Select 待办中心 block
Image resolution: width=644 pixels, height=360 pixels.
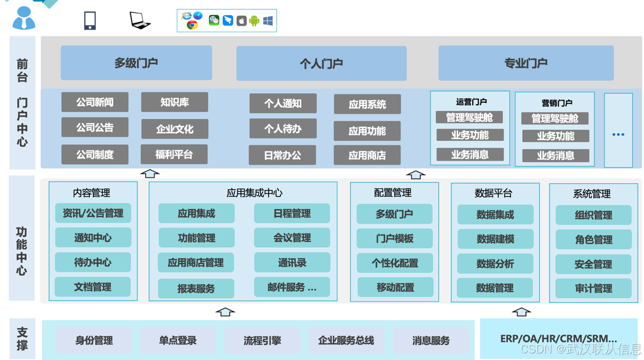point(93,262)
